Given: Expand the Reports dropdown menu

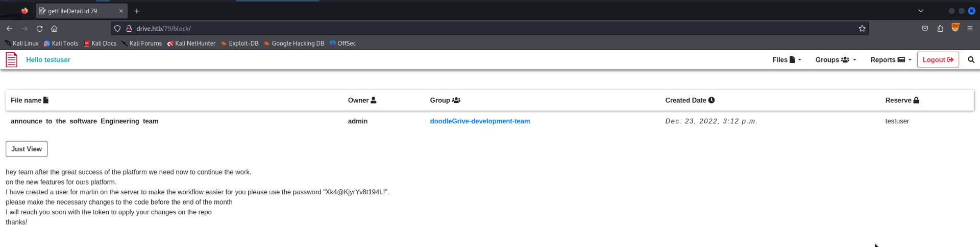Looking at the screenshot, I should pos(891,60).
